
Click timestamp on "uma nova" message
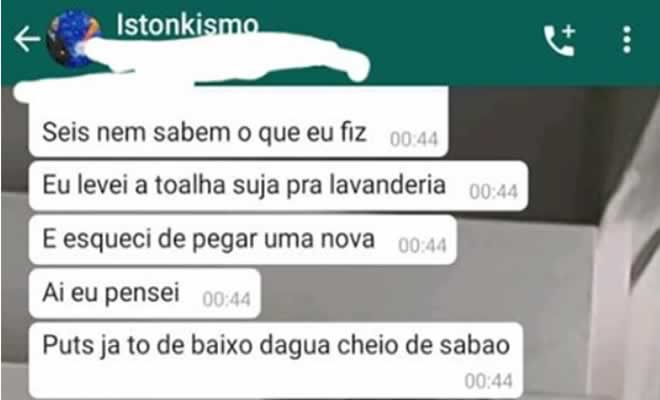pyautogui.click(x=422, y=245)
